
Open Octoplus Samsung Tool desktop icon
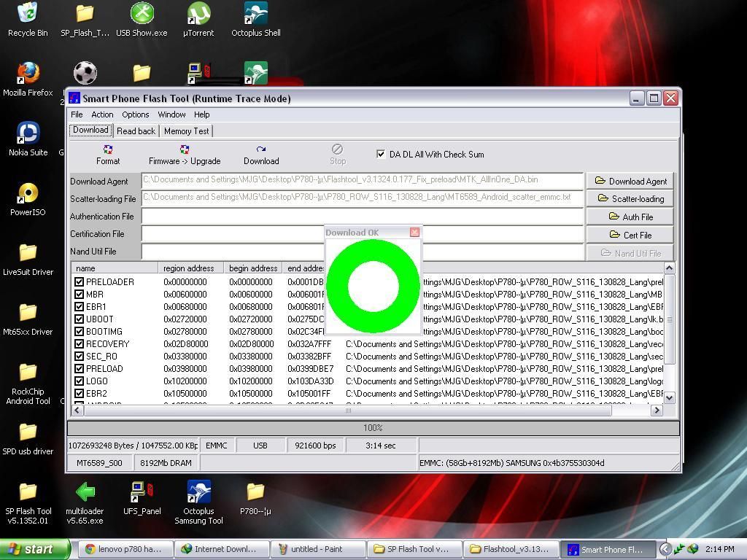(198, 494)
